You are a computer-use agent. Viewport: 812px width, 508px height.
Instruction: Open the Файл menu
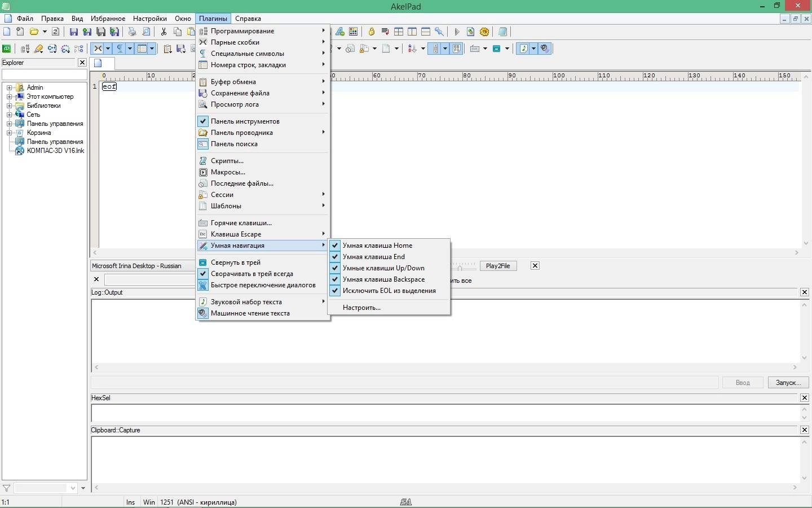coord(25,19)
